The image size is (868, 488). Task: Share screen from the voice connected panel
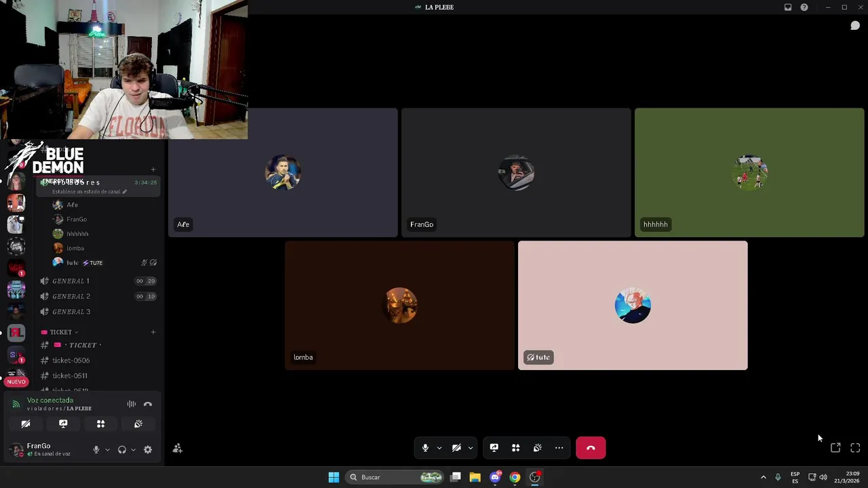pos(63,424)
